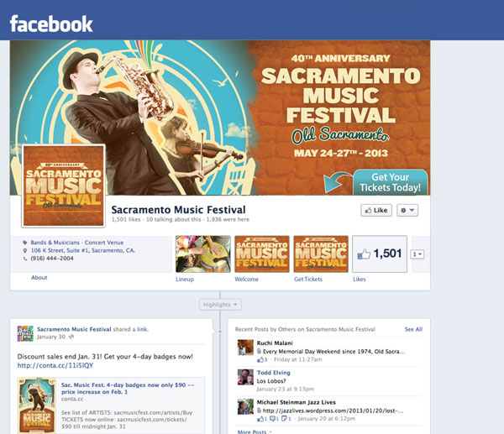
Task: Click like thumb on Michael Steinman's post
Action: tap(260, 419)
